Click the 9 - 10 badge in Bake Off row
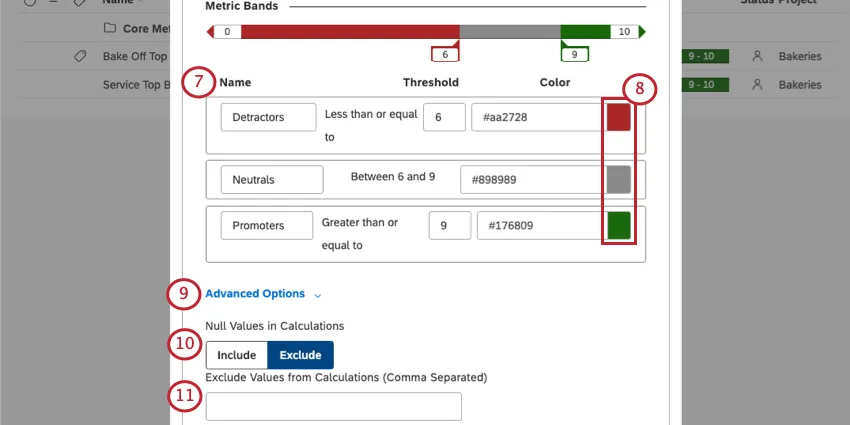The width and height of the screenshot is (850, 425). click(x=705, y=56)
